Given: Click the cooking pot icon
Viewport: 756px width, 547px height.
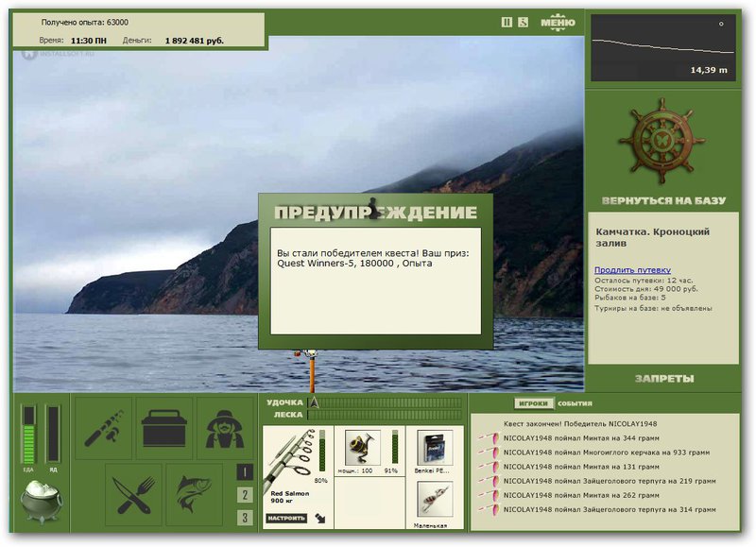Looking at the screenshot, I should [42, 502].
